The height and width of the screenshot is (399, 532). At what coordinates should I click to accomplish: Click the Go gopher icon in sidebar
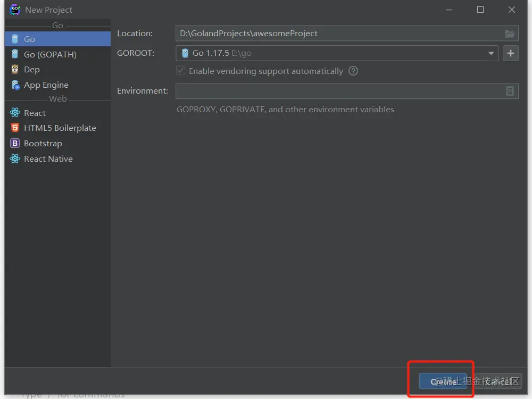pos(15,39)
